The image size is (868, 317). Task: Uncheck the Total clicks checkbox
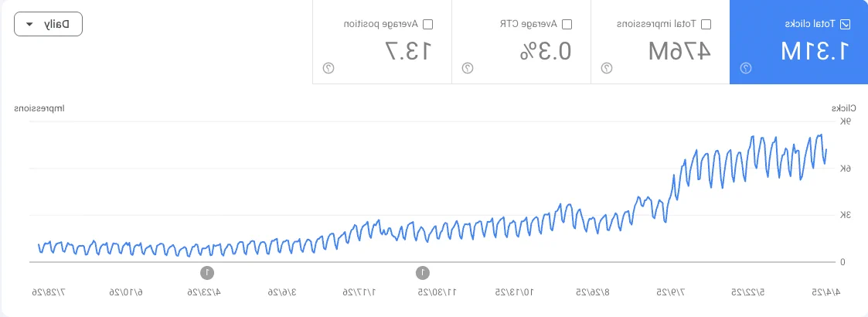pos(845,25)
